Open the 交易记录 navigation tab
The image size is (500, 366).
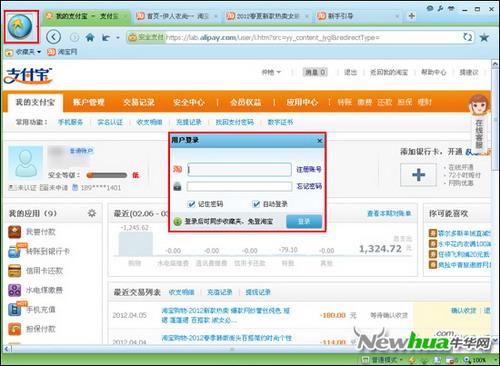pos(139,102)
